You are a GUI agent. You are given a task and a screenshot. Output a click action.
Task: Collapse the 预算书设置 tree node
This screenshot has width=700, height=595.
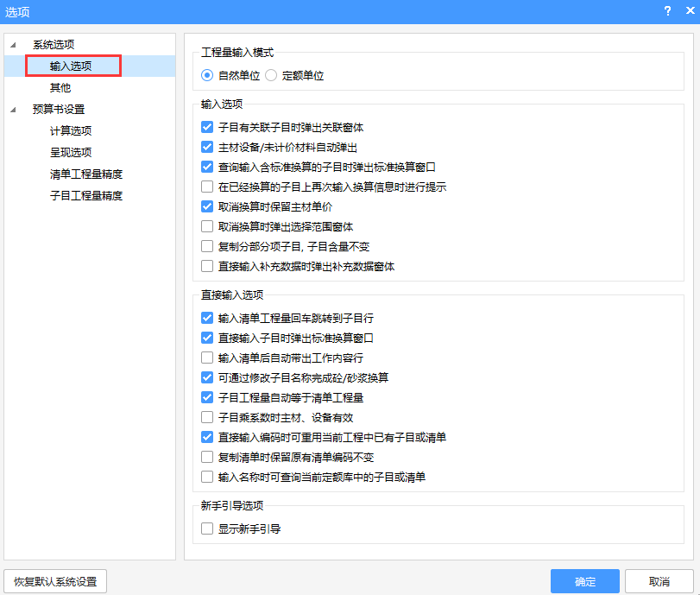(13, 110)
